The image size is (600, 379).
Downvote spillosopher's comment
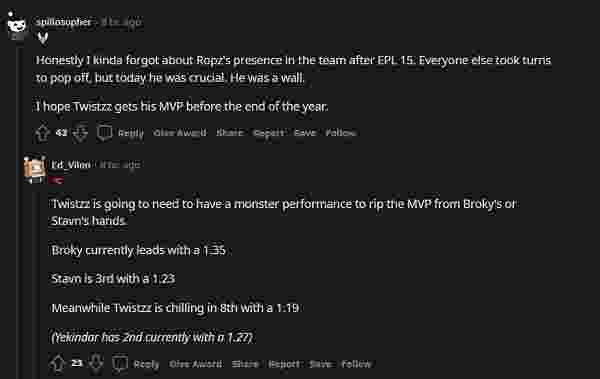[80, 133]
